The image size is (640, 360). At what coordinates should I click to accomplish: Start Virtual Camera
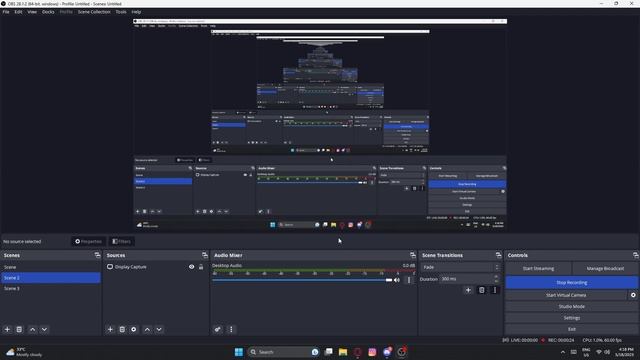(566, 295)
